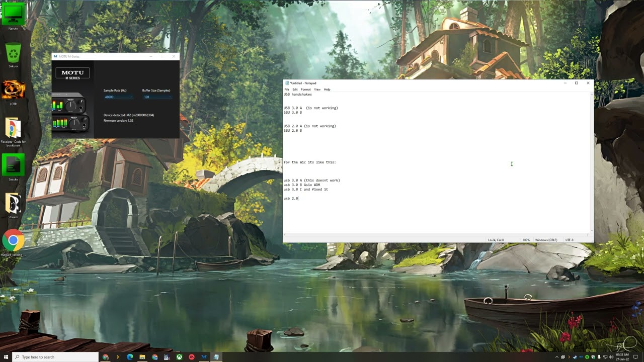
Task: Click the 'USB 3.0 A (is not working)' line
Action: click(x=311, y=108)
